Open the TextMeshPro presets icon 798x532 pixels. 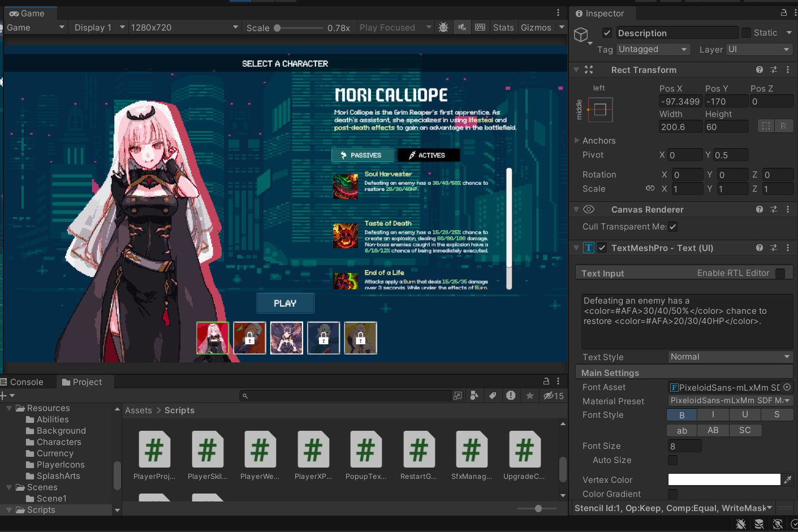[774, 248]
